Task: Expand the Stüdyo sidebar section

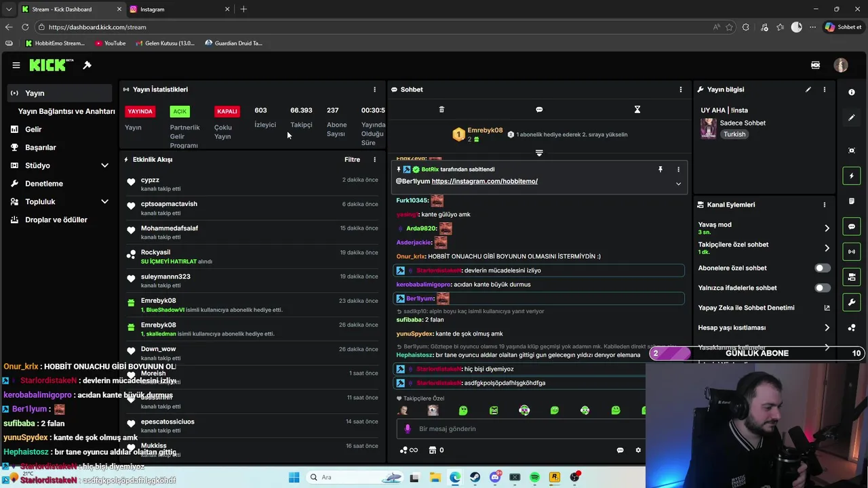Action: click(x=104, y=165)
